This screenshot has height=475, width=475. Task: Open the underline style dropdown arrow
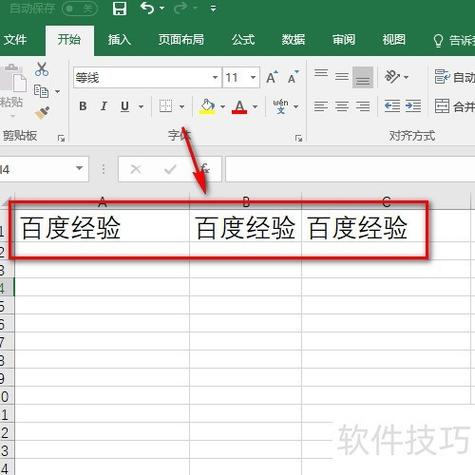tap(141, 107)
